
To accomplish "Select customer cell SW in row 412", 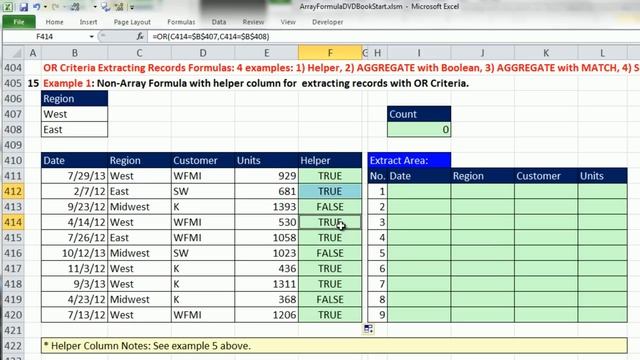I will [203, 191].
